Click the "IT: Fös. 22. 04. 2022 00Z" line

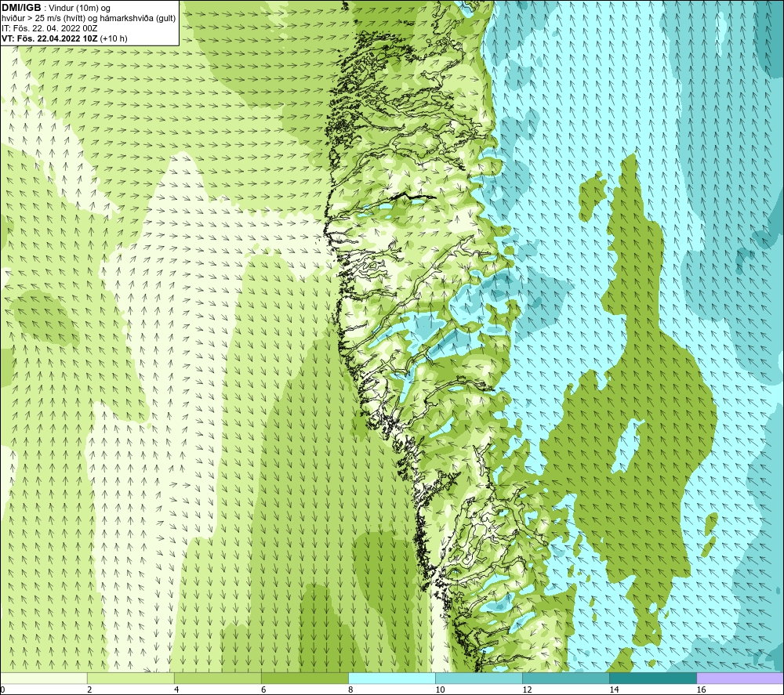point(49,28)
